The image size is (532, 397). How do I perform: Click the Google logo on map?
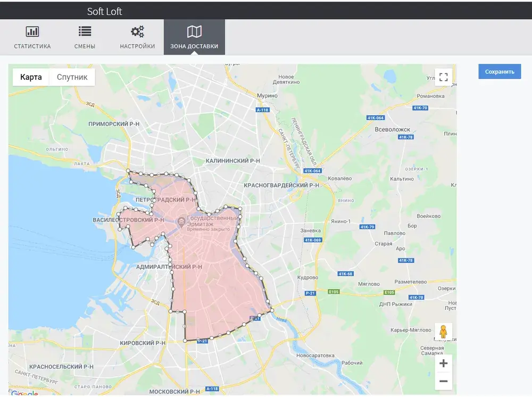coord(24,394)
